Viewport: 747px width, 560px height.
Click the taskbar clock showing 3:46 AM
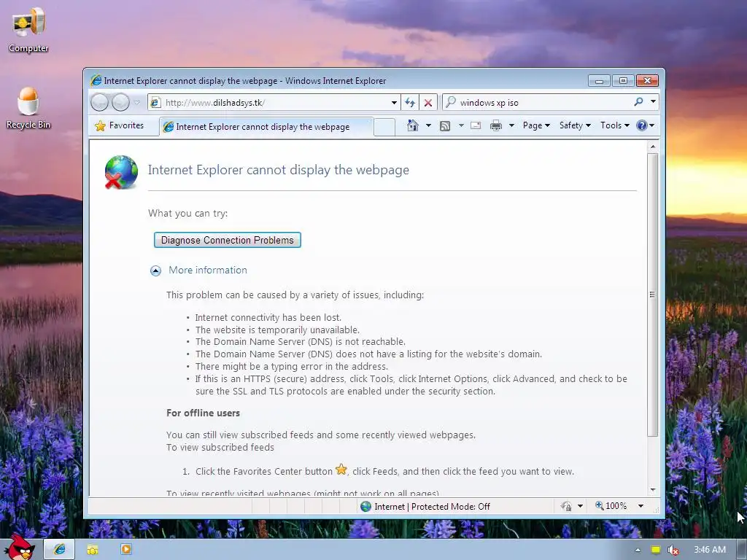709,550
